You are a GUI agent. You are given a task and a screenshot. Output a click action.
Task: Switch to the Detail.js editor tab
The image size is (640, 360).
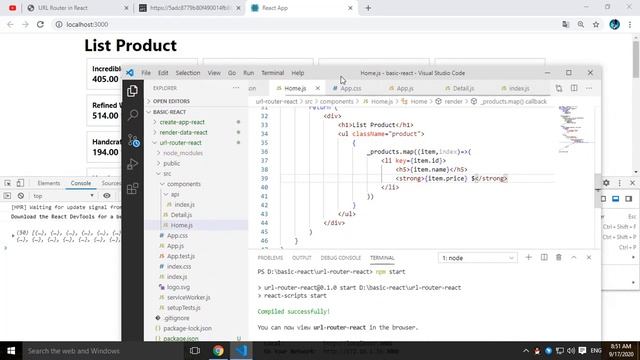pos(463,88)
